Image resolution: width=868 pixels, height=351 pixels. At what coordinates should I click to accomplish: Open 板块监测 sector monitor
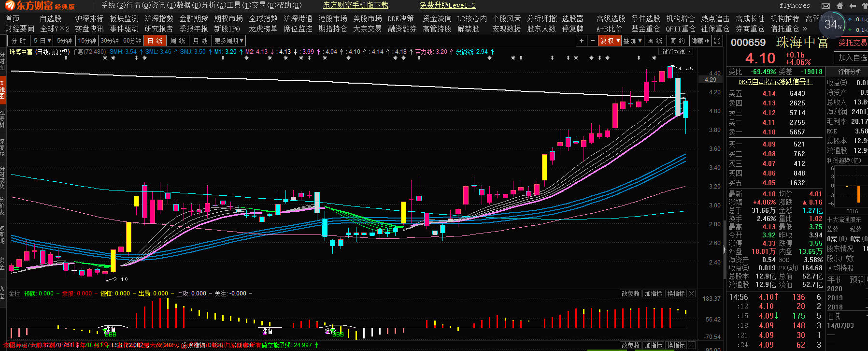[x=124, y=18]
